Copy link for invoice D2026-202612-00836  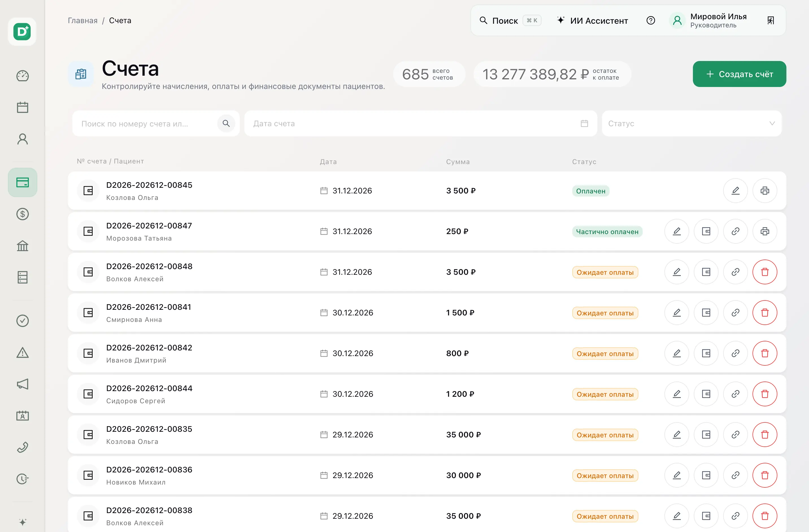(x=736, y=475)
